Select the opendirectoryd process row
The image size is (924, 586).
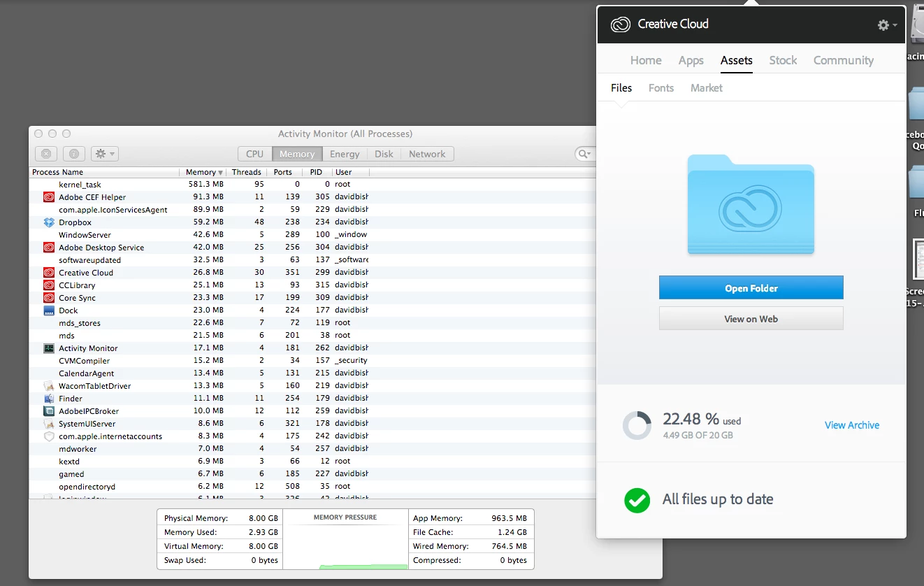pos(312,487)
